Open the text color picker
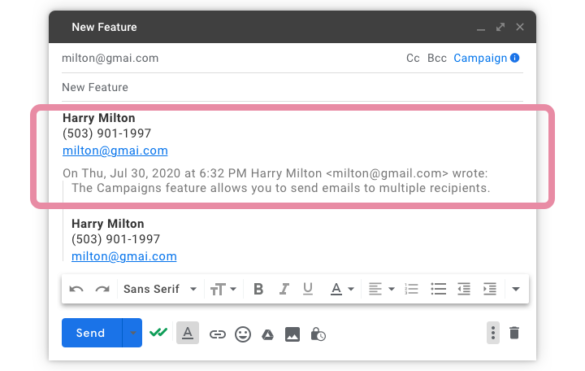 [x=342, y=289]
